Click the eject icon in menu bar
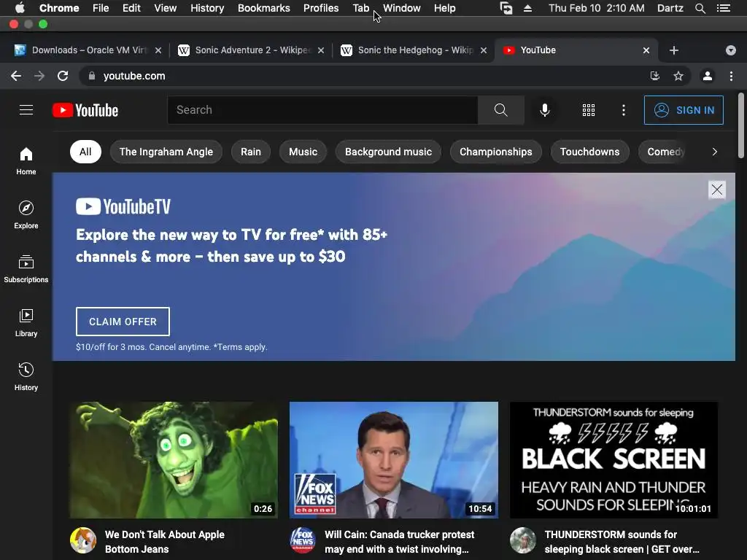747x560 pixels. 527,8
